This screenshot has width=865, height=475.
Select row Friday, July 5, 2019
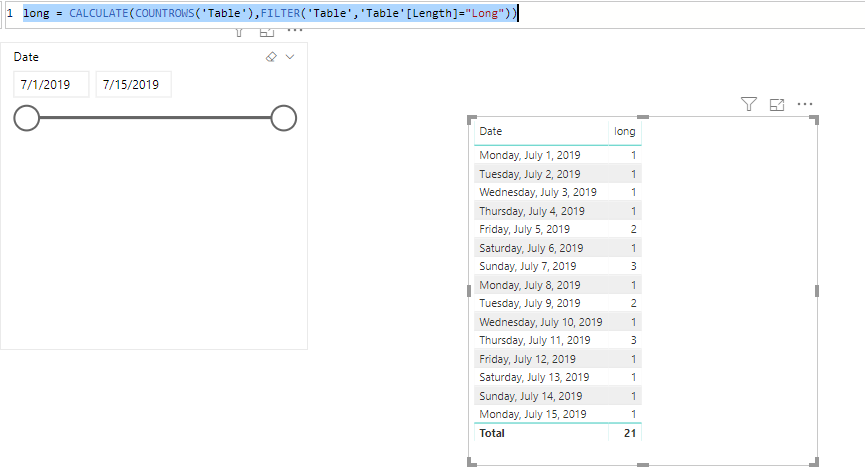click(557, 229)
